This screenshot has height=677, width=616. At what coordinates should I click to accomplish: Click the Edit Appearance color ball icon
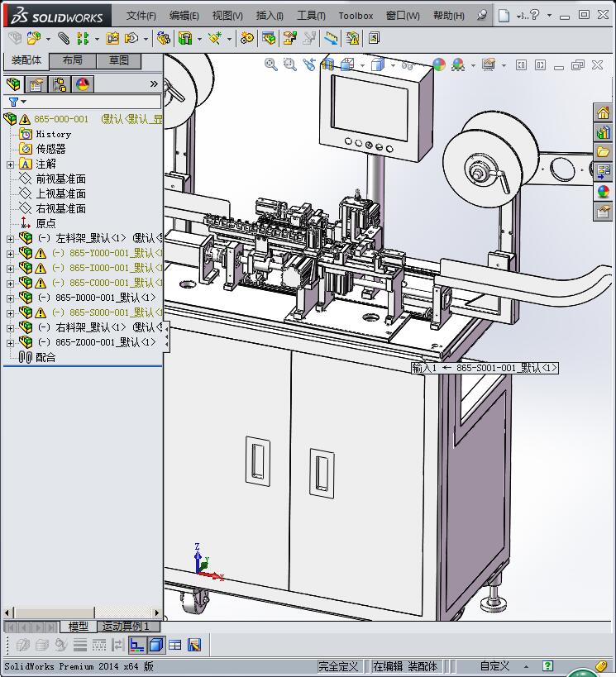(439, 64)
